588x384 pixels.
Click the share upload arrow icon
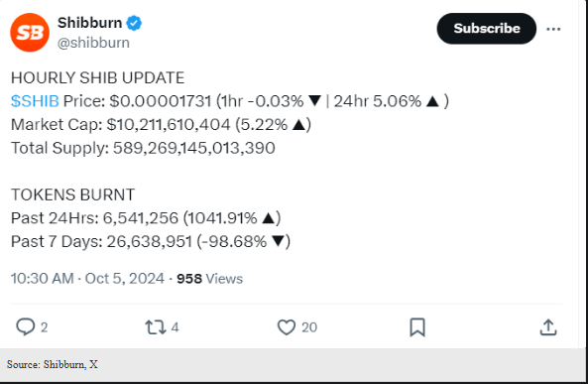(548, 326)
